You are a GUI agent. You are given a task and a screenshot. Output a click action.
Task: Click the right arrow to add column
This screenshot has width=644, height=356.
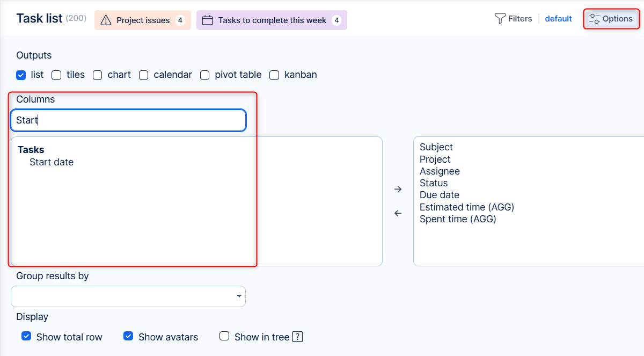[398, 189]
